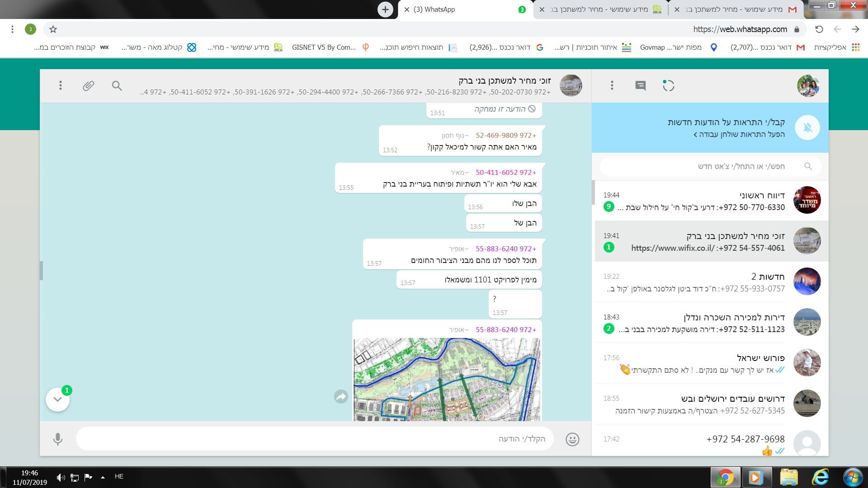Start a new chat via message icon

pos(640,85)
